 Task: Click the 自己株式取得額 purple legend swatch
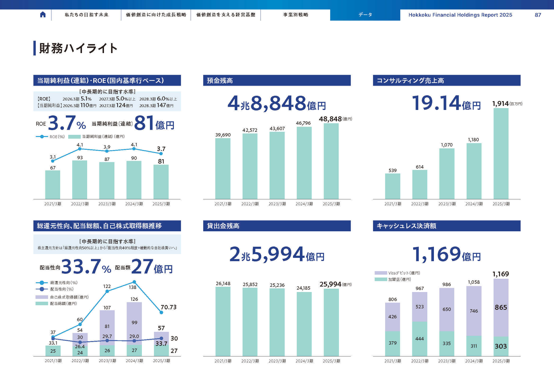click(42, 297)
